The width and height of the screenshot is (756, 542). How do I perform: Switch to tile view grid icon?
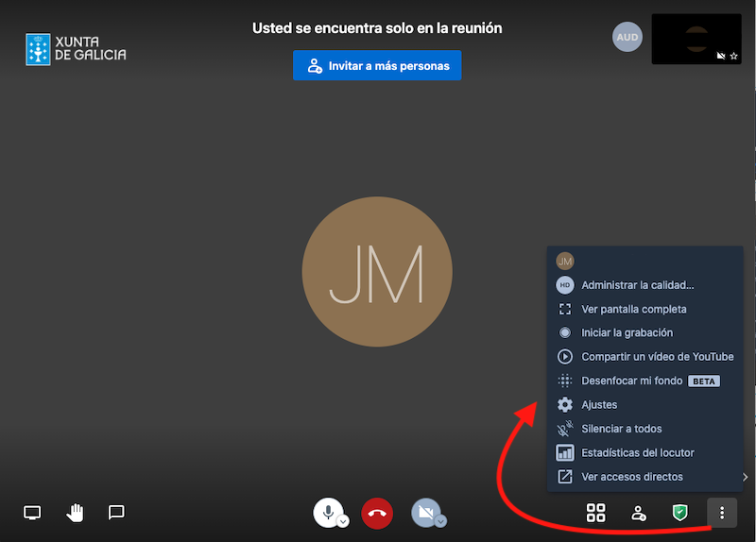(x=595, y=513)
